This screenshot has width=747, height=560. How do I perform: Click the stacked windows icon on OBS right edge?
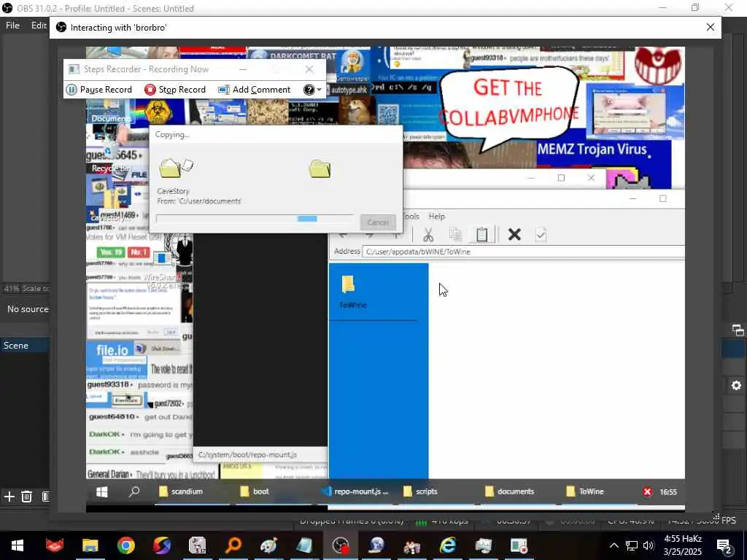[x=738, y=330]
